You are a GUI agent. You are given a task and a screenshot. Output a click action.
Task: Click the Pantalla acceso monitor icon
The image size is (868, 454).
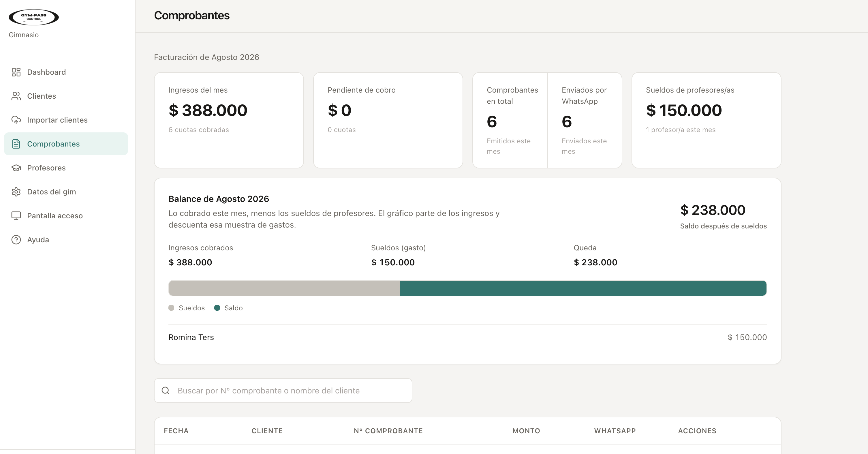tap(16, 216)
